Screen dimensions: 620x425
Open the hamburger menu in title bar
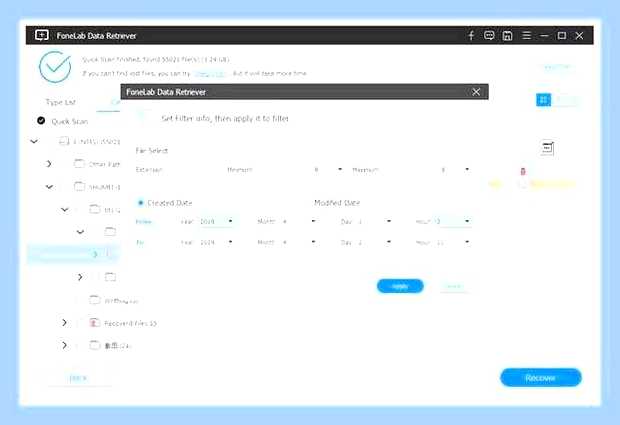526,36
